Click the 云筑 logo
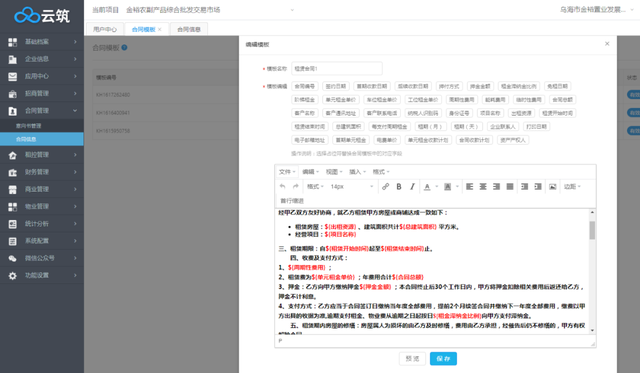Screen dimensions: 640x373 pyautogui.click(x=42, y=16)
